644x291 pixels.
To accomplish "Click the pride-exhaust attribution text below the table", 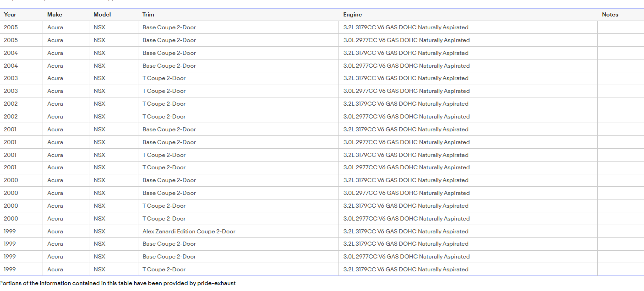I will tap(216, 283).
